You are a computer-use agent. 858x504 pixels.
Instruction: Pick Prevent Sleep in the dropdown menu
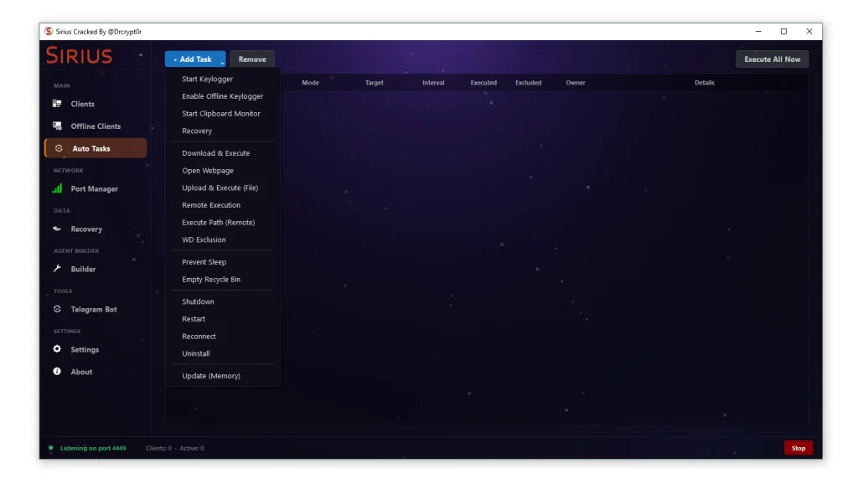204,262
